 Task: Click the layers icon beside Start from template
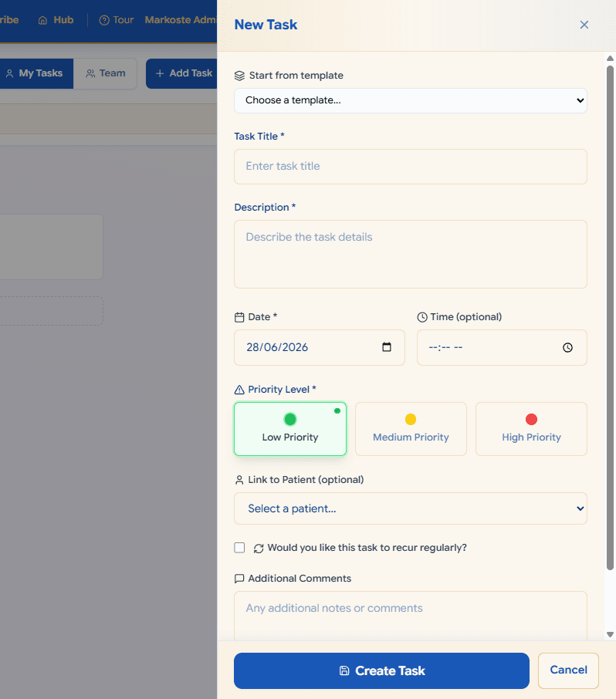point(239,76)
